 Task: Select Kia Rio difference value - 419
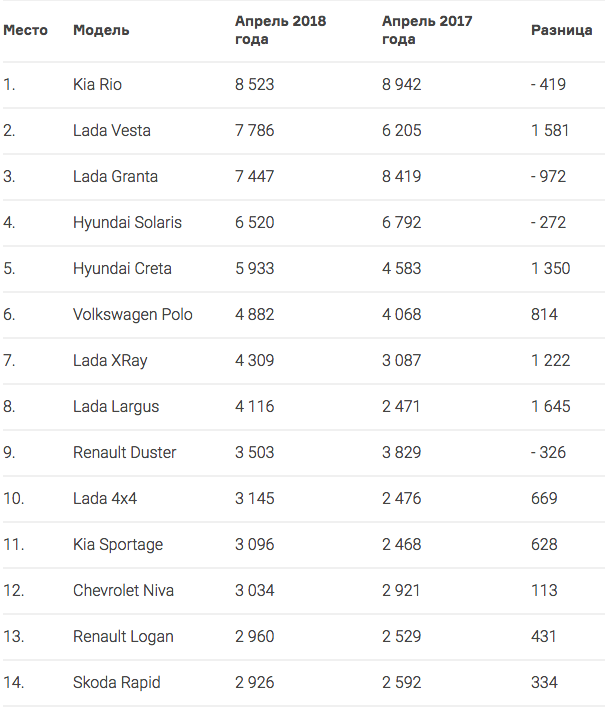coord(548,84)
